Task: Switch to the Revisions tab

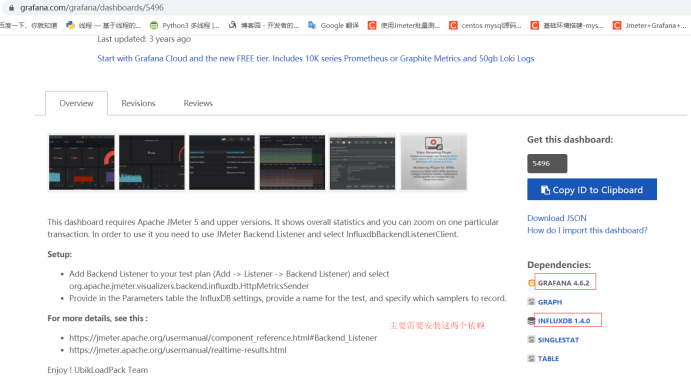Action: (x=138, y=103)
